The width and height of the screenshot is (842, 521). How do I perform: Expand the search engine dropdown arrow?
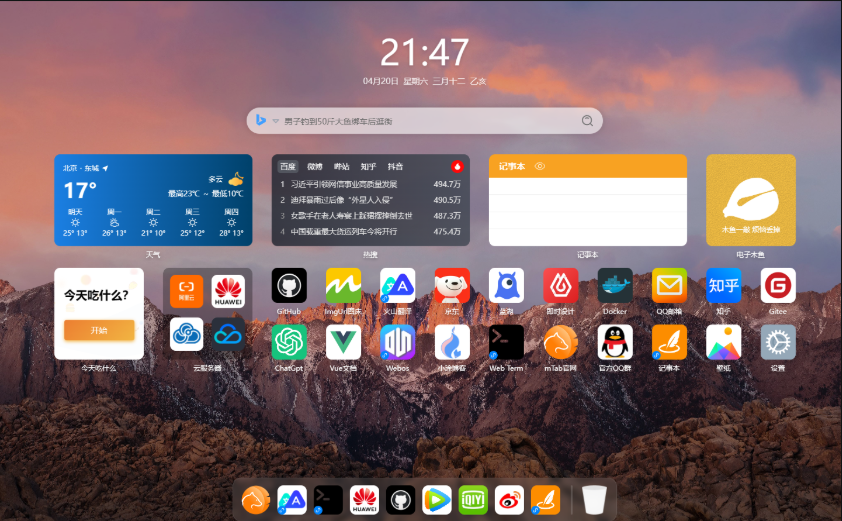click(275, 121)
